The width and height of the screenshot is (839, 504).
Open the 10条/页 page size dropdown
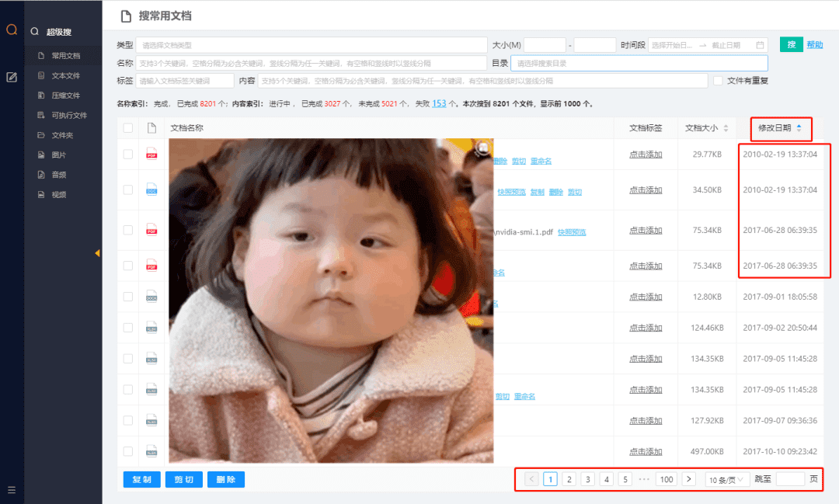click(x=726, y=479)
